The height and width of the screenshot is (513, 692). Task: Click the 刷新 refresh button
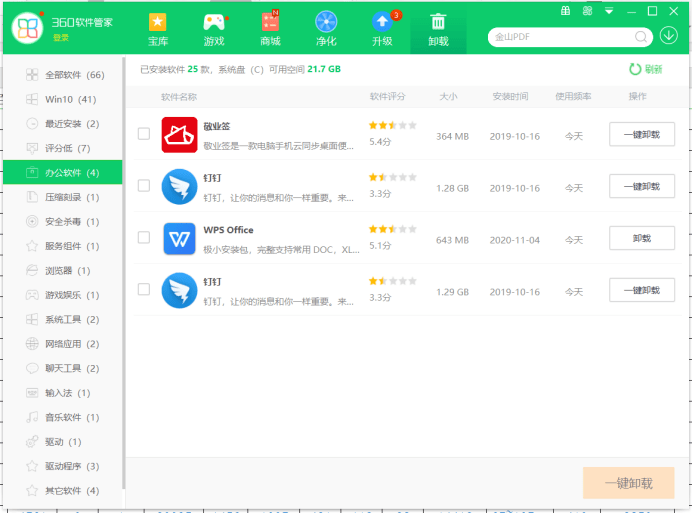pos(646,69)
